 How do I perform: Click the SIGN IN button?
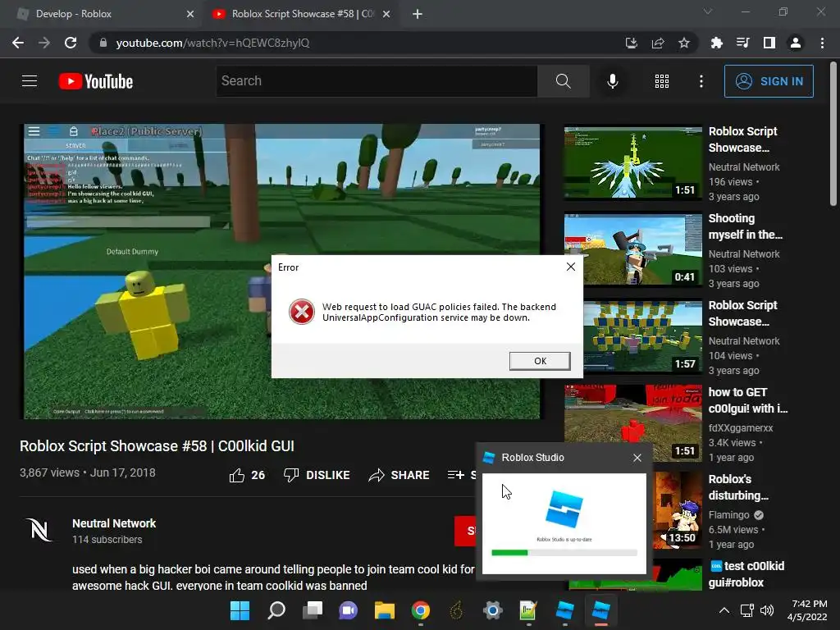click(769, 81)
